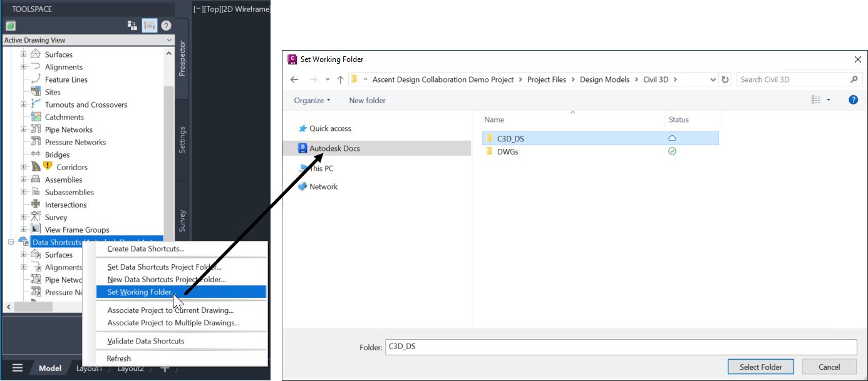Refresh the folder path in dialog
This screenshot has height=381, width=868.
point(725,79)
